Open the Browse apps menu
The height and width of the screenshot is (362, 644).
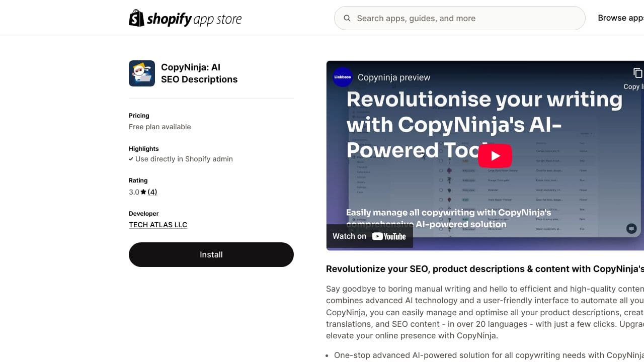pyautogui.click(x=621, y=18)
